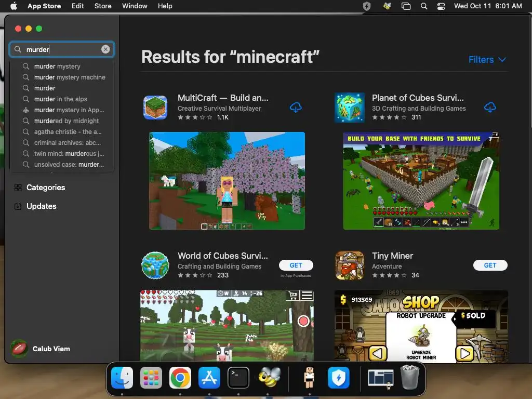
Task: Open Finder from the Dock
Action: click(x=122, y=378)
